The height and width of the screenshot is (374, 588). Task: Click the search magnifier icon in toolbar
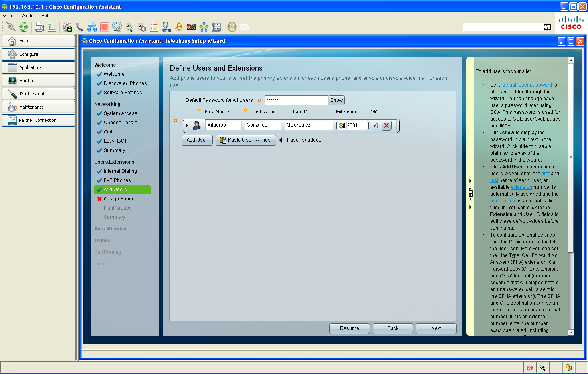(547, 27)
